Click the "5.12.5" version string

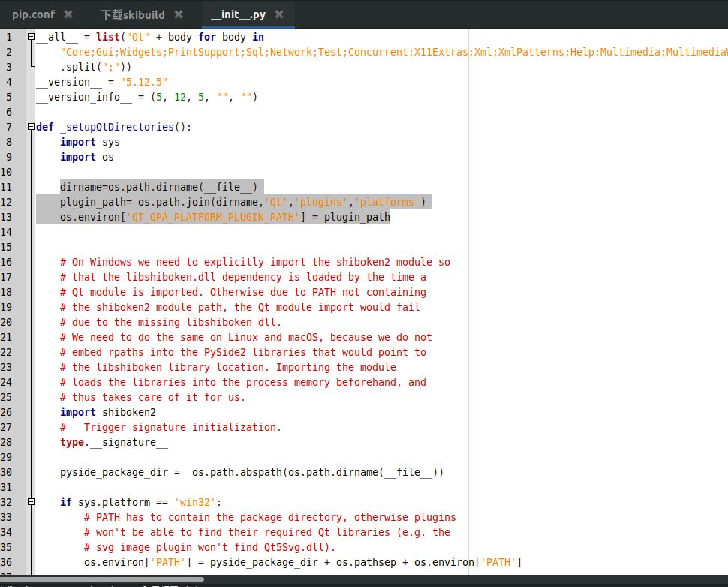(144, 82)
